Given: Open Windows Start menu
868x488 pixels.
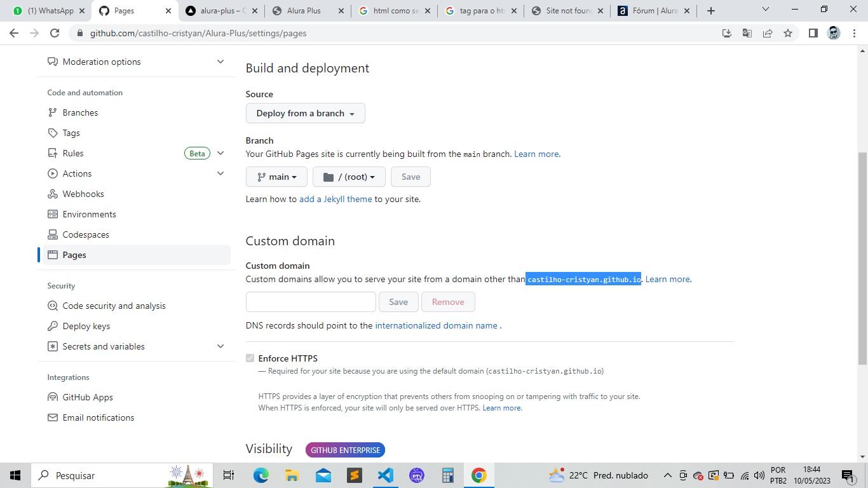Looking at the screenshot, I should click(x=15, y=475).
